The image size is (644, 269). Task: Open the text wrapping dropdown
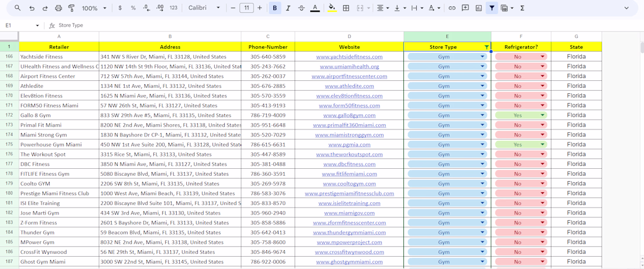[416, 8]
